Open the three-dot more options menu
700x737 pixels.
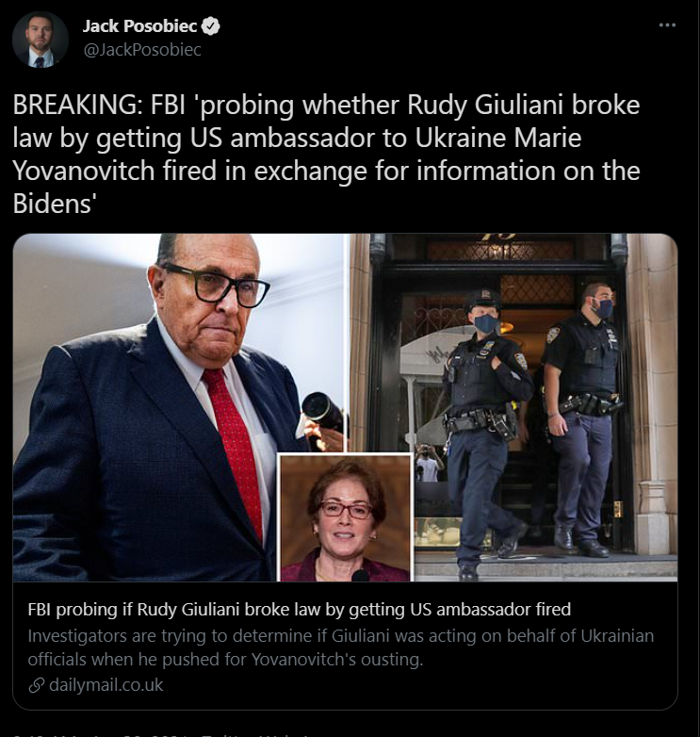tap(667, 25)
